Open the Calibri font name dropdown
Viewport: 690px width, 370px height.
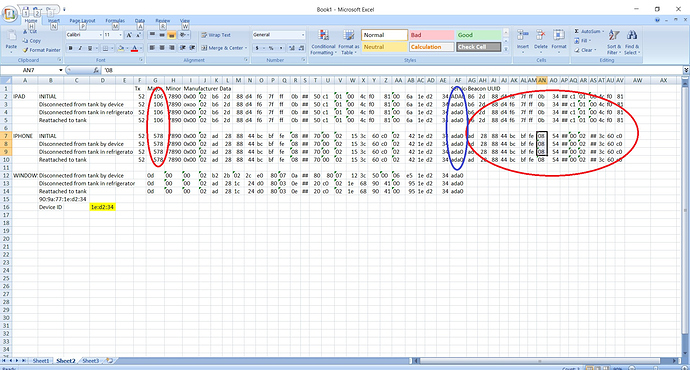point(100,35)
